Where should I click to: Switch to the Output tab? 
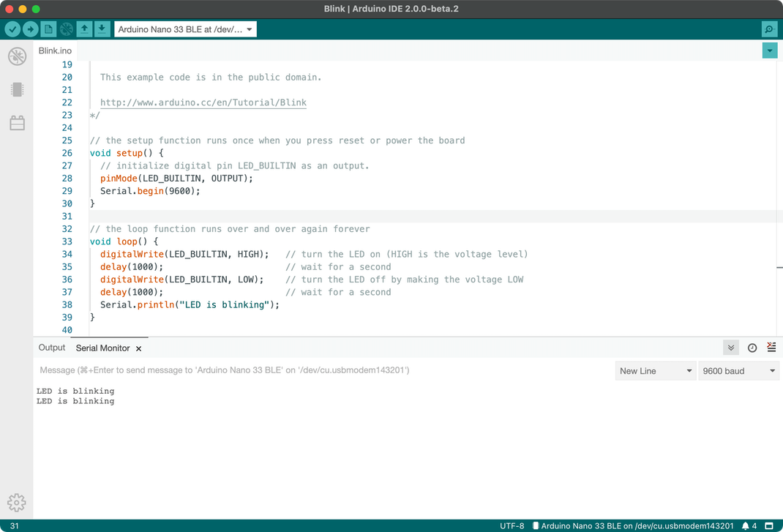coord(52,348)
